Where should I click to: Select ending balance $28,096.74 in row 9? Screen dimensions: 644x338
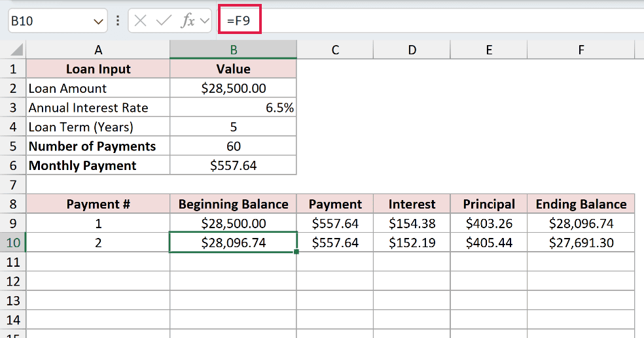(581, 223)
